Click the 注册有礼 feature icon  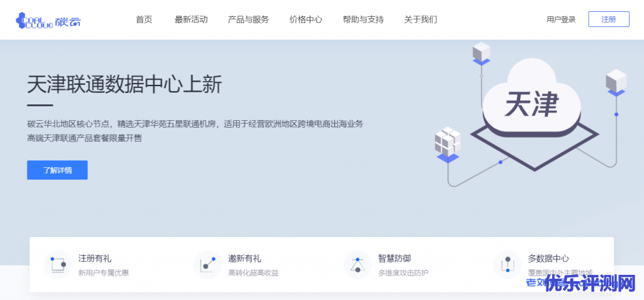coord(58,265)
